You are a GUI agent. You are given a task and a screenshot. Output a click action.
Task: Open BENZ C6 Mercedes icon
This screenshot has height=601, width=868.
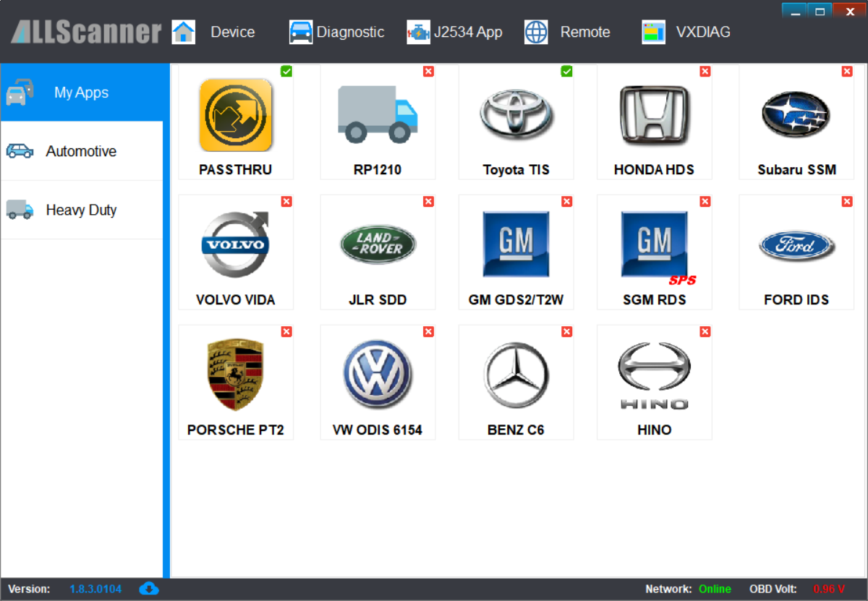[x=516, y=375]
